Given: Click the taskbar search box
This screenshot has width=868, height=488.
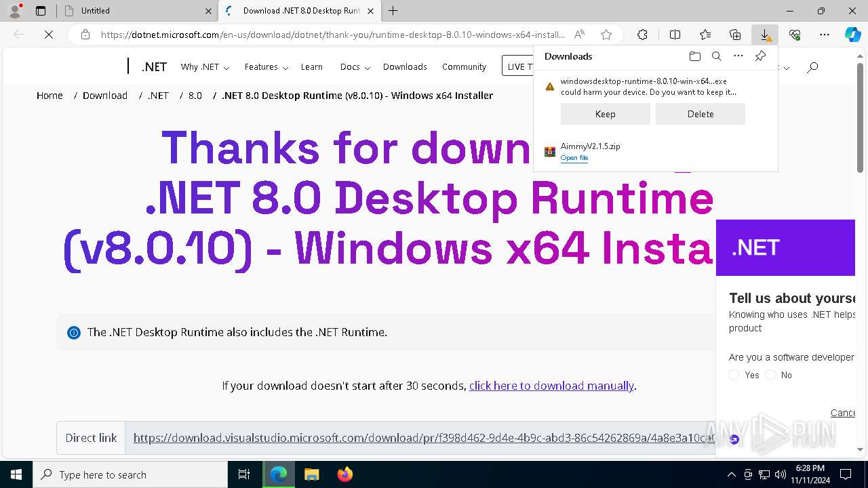Looking at the screenshot, I should coord(130,474).
